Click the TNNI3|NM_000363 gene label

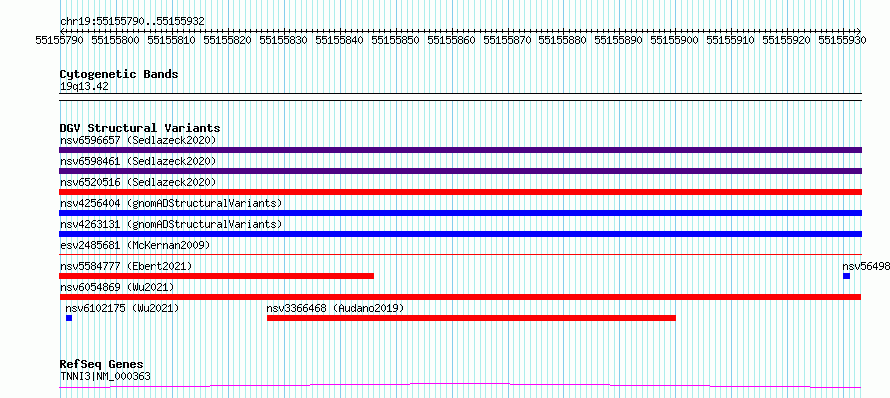point(105,376)
